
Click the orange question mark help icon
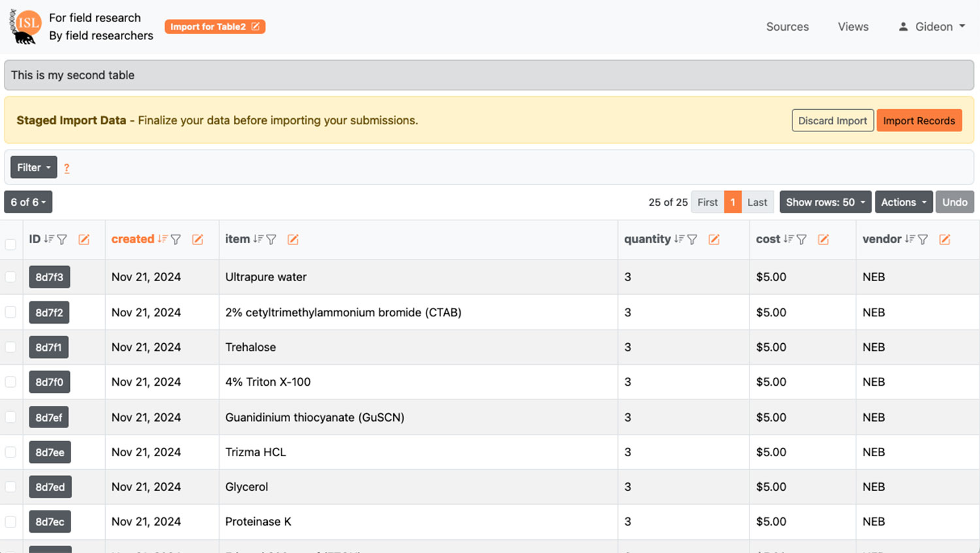pos(67,168)
